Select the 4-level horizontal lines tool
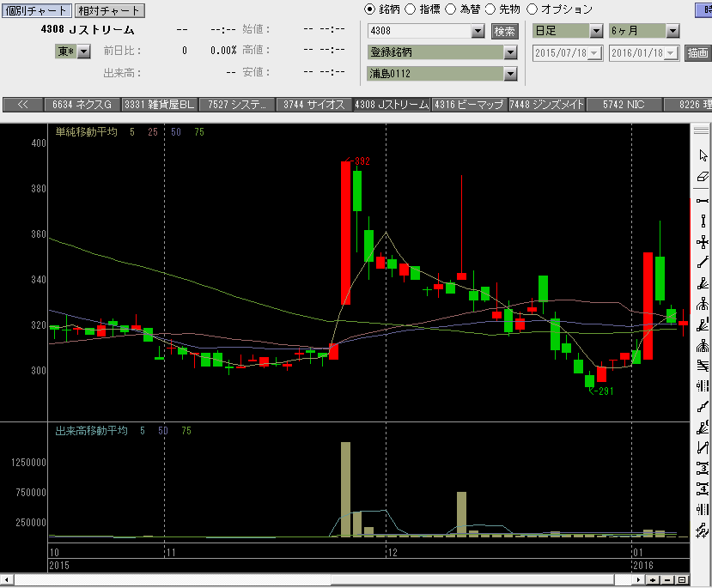 pyautogui.click(x=703, y=488)
